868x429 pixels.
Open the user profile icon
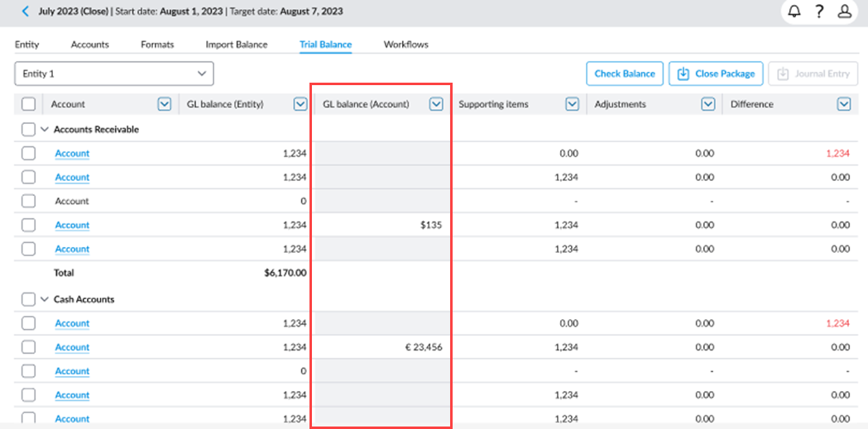click(x=845, y=12)
